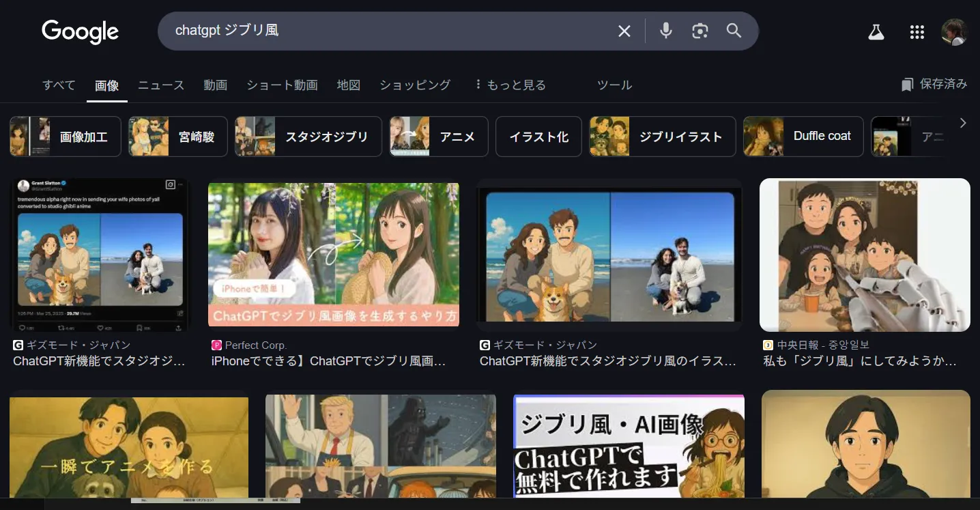Open link iPhoneでできる】ChatGPTでジブリ風画…
Image resolution: width=980 pixels, height=510 pixels.
[x=328, y=361]
